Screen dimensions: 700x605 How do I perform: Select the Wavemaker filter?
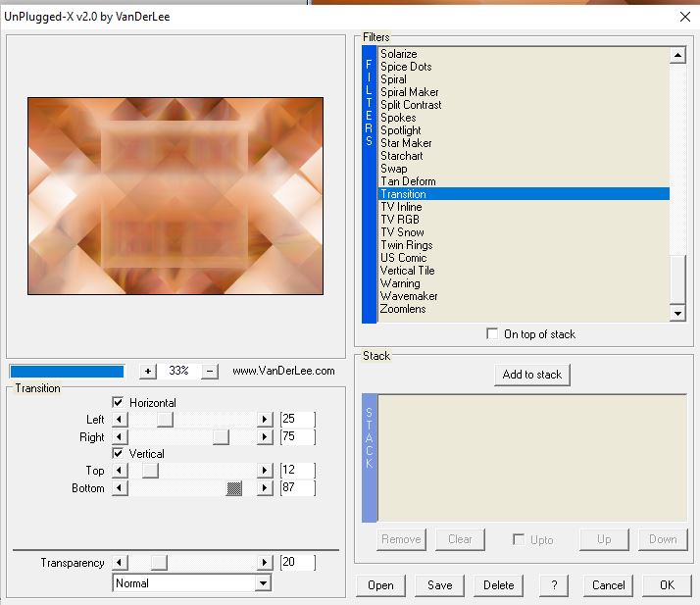tap(524, 296)
